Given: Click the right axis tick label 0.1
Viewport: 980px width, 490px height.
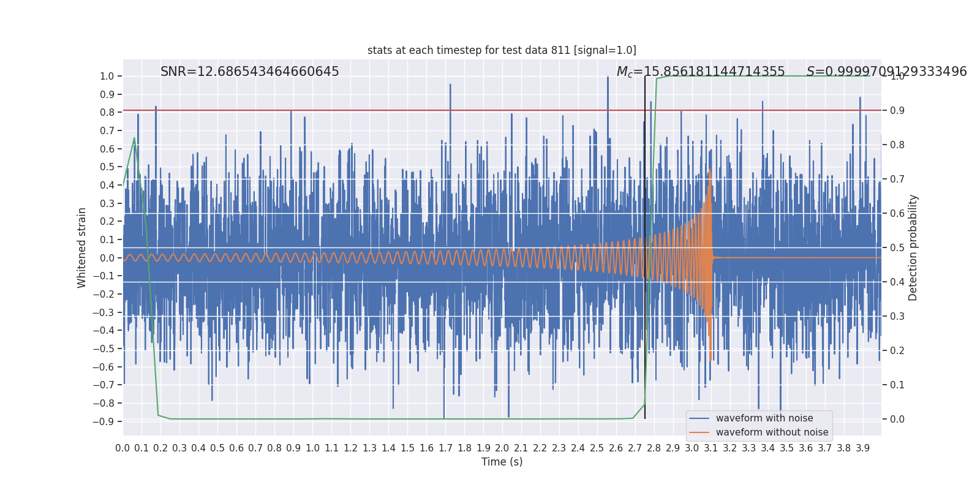Looking at the screenshot, I should 897,385.
